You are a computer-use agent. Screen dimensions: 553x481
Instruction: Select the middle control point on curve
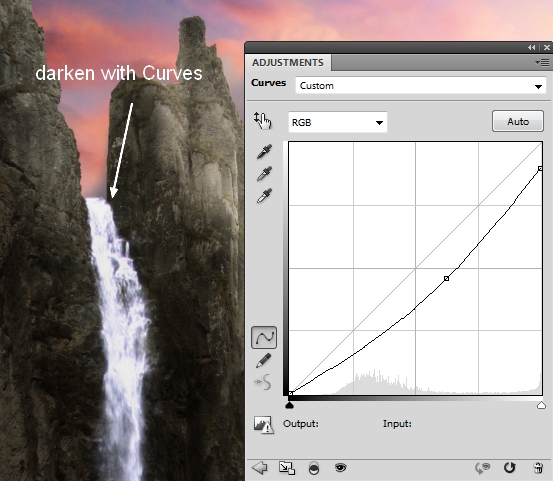point(446,279)
